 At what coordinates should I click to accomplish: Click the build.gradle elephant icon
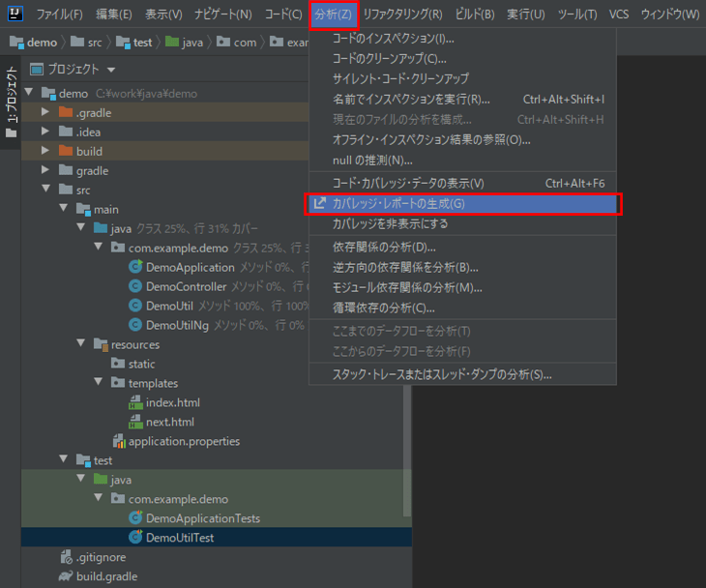pyautogui.click(x=66, y=576)
